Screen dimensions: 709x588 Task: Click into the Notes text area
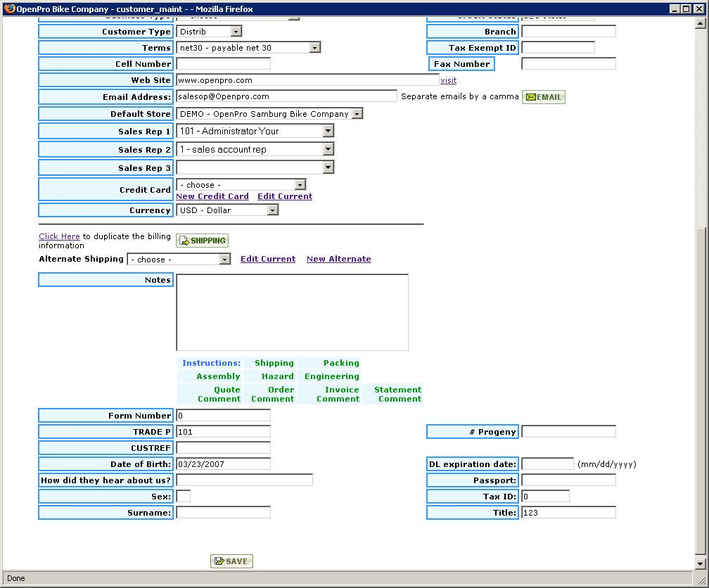[x=292, y=312]
